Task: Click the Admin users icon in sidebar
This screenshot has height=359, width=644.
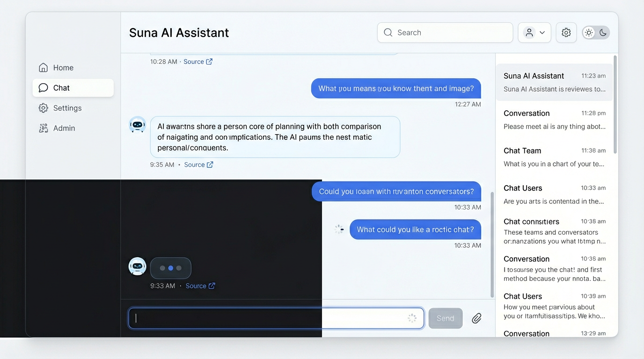Action: pyautogui.click(x=44, y=128)
